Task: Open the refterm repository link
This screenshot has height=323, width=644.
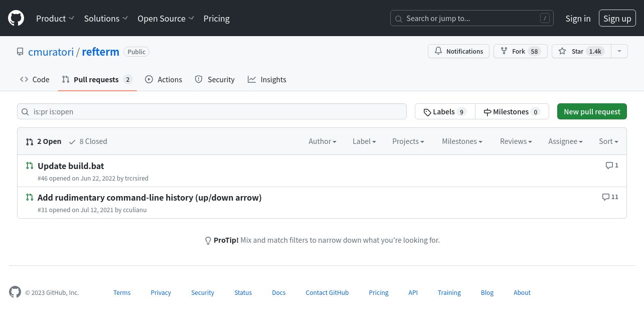Action: point(100,52)
